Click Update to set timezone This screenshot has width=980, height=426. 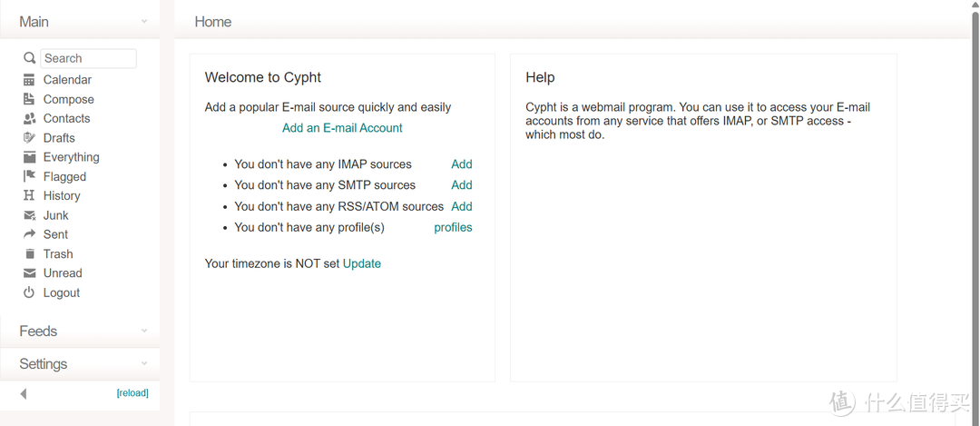click(362, 264)
